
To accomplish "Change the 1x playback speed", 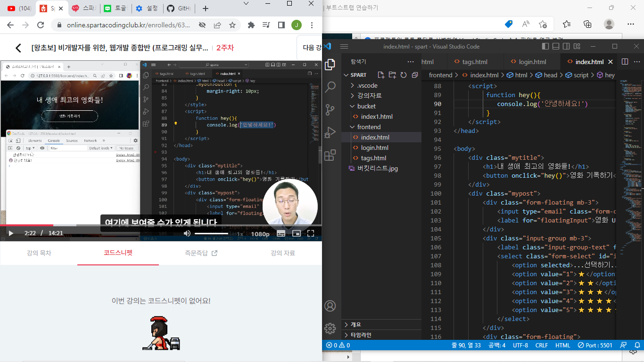I will click(239, 234).
